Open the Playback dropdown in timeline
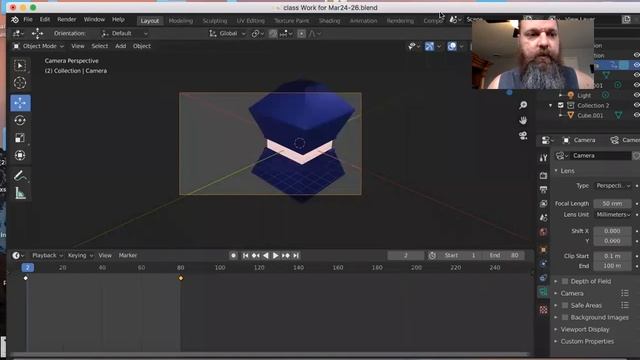This screenshot has width=640, height=360. [47, 256]
